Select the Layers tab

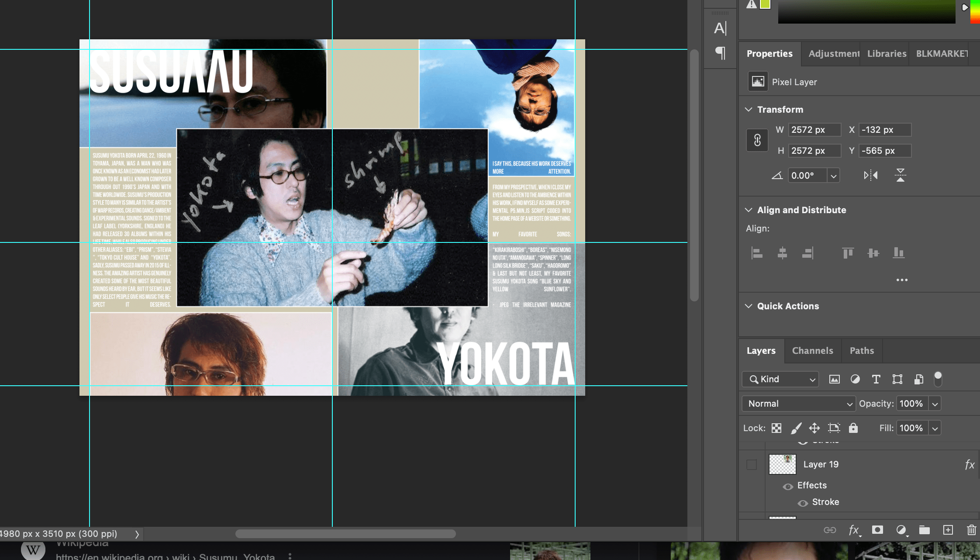tap(761, 351)
